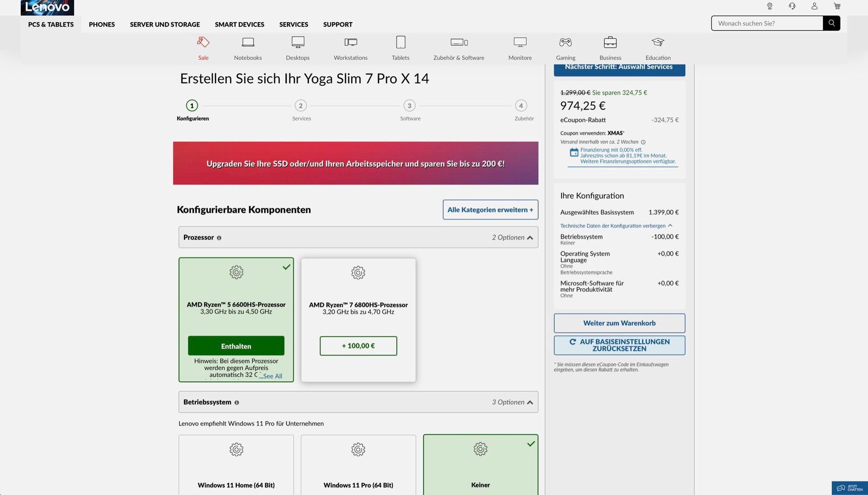Click the account user icon

(814, 6)
